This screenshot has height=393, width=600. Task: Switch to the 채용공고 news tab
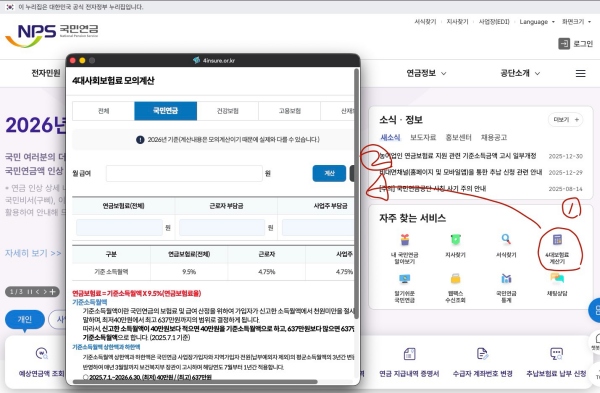coord(494,137)
